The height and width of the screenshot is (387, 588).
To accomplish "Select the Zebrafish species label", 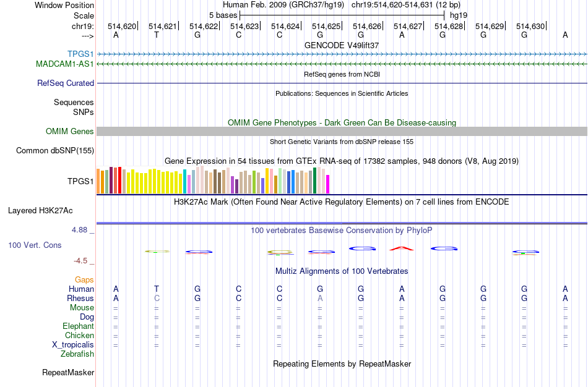I will [77, 354].
